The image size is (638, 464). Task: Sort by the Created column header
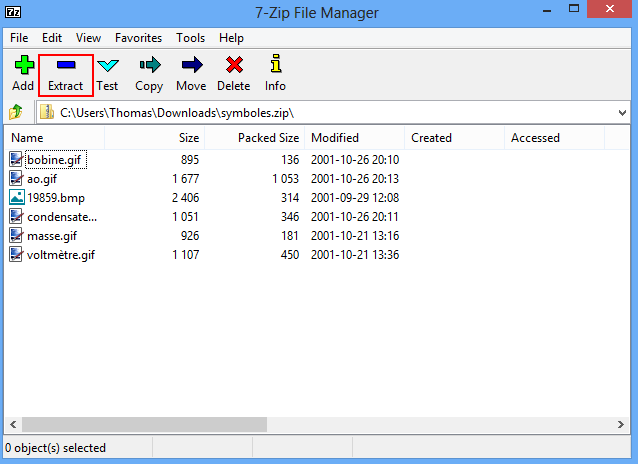455,138
